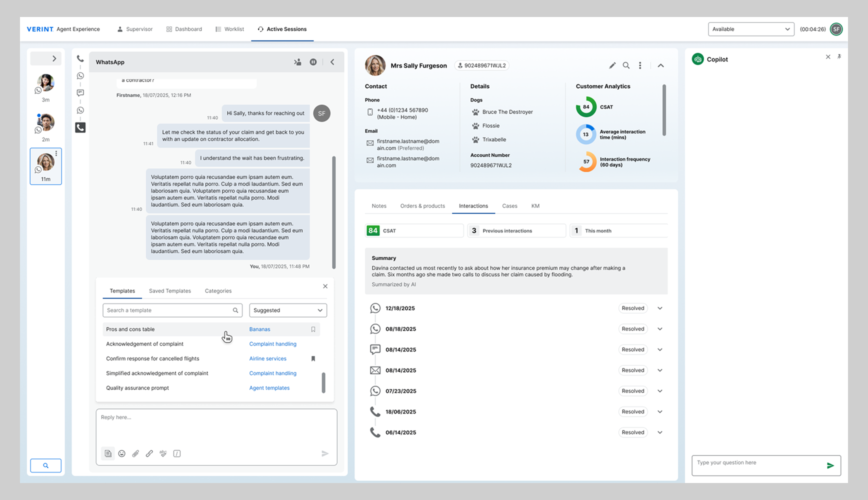Image resolution: width=868 pixels, height=500 pixels.
Task: Click the emoji icon in reply toolbar
Action: tap(122, 453)
